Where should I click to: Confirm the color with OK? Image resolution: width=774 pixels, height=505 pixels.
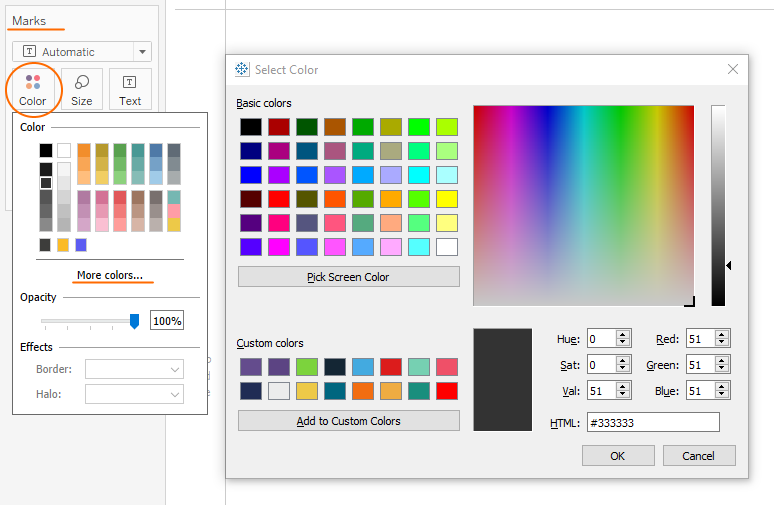[618, 455]
